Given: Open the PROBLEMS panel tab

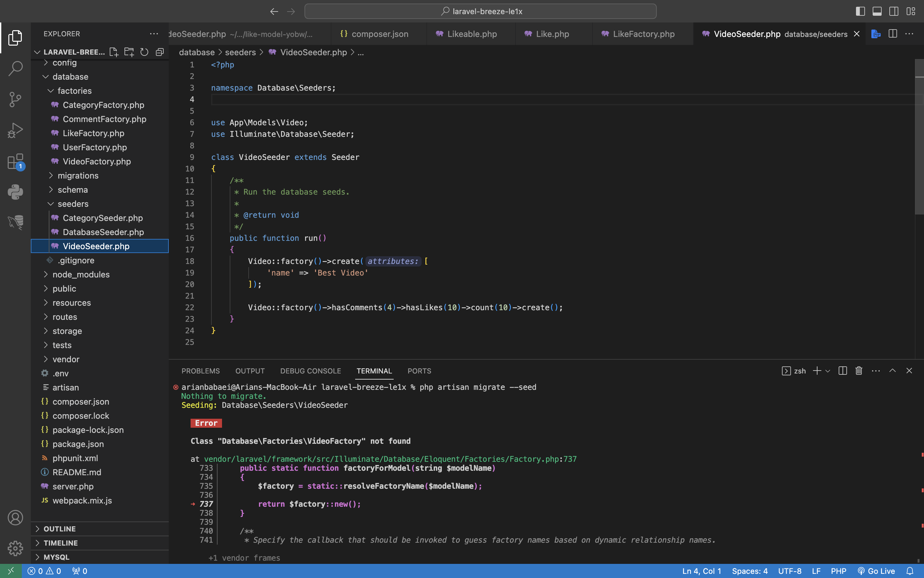Looking at the screenshot, I should coord(201,371).
